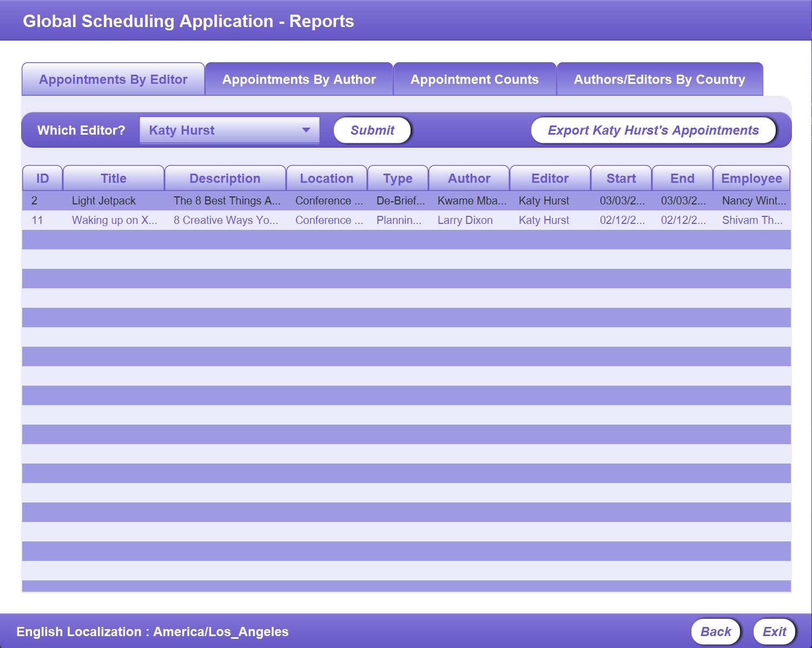Expand the editor selection arrow next to Katy Hurst
This screenshot has height=648, width=812.
306,130
